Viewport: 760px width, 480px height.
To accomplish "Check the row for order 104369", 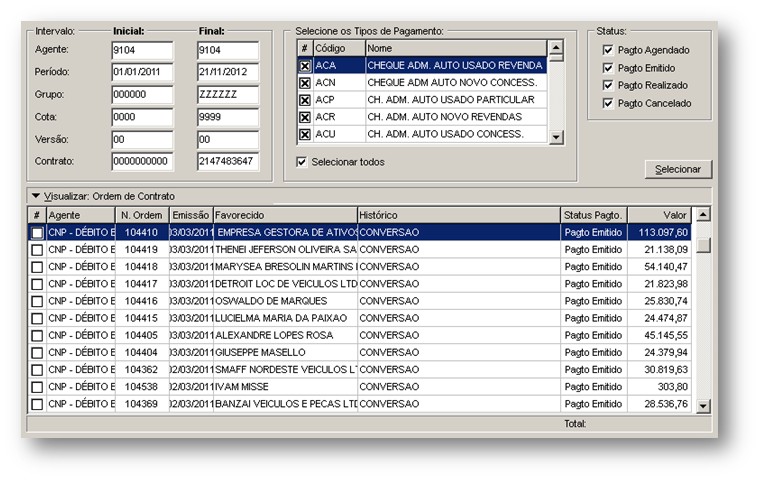I will (37, 404).
